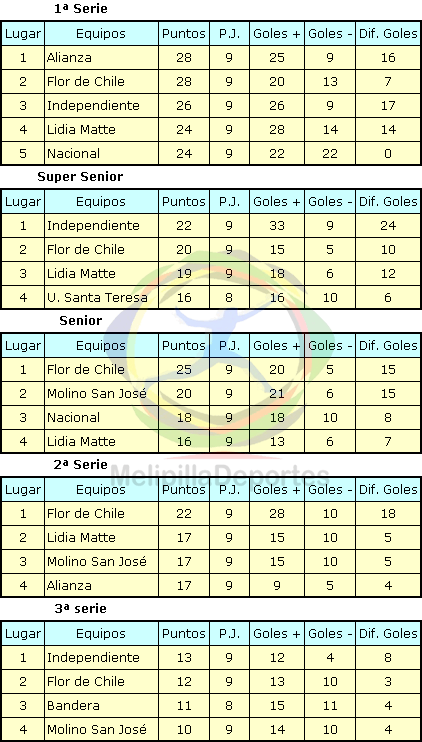Select the Nacional row in 1ª Serie
422x742 pixels.
[211, 153]
